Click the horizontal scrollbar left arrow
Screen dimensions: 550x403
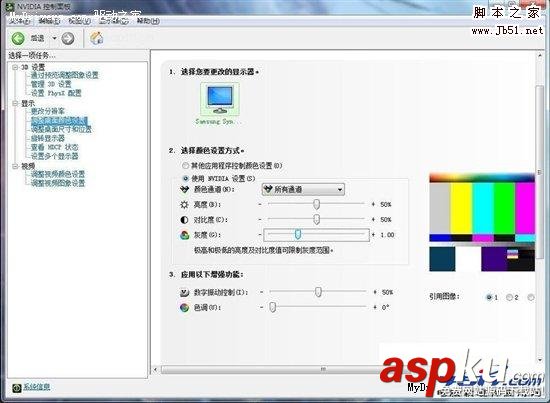[156, 369]
